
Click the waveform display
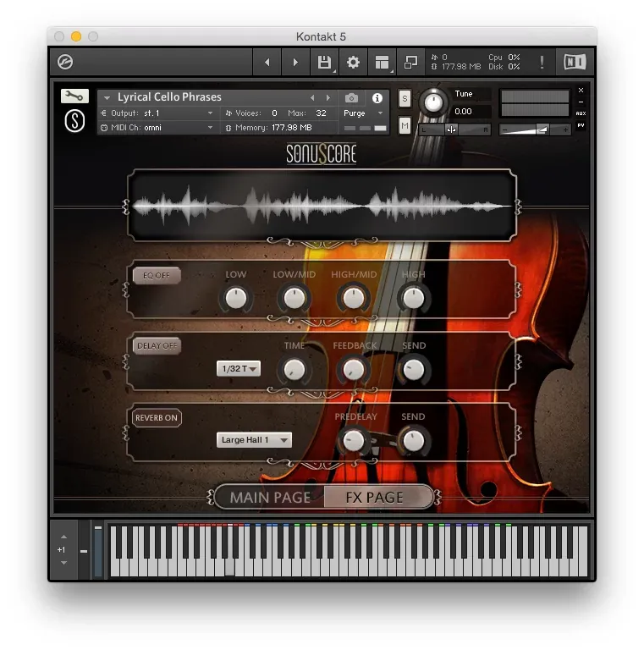322,205
